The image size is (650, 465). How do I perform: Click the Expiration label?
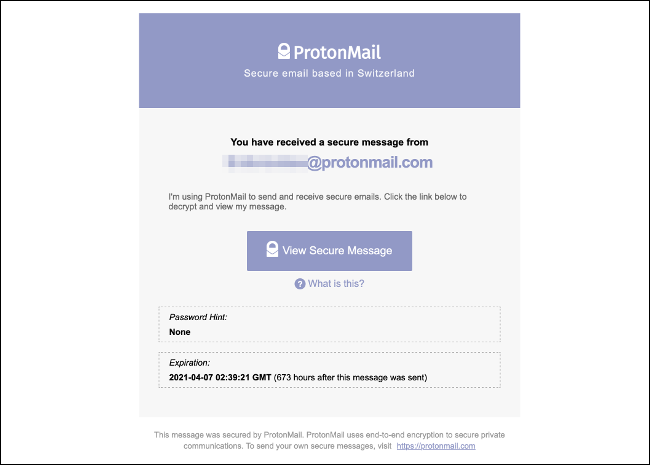(x=190, y=362)
